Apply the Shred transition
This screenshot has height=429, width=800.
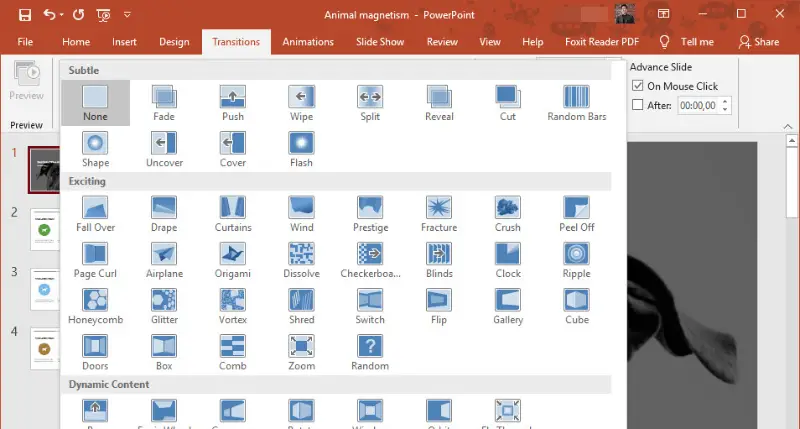pyautogui.click(x=302, y=307)
